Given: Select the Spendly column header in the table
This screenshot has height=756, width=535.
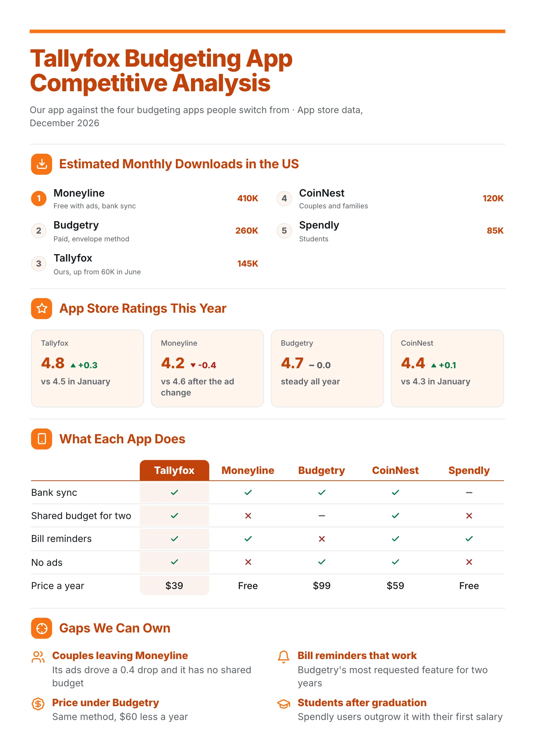Looking at the screenshot, I should [469, 471].
